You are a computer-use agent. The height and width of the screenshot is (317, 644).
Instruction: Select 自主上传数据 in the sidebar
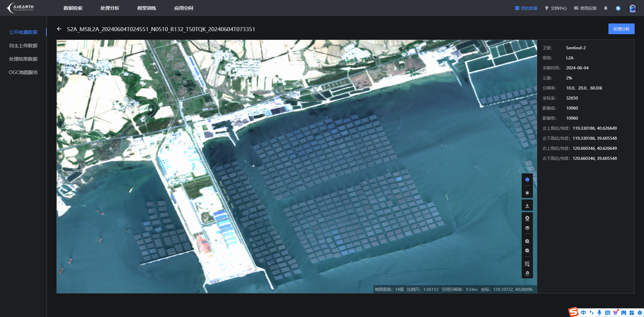(x=23, y=46)
